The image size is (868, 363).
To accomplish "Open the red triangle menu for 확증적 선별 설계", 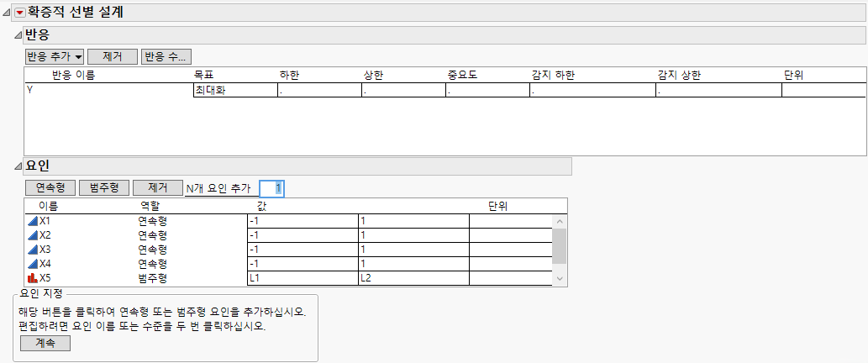I will [20, 13].
